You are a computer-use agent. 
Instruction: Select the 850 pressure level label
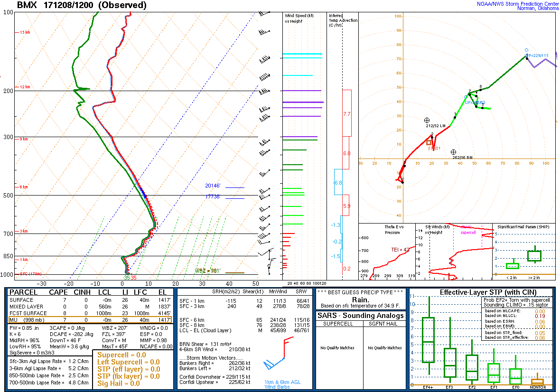pos(8,256)
